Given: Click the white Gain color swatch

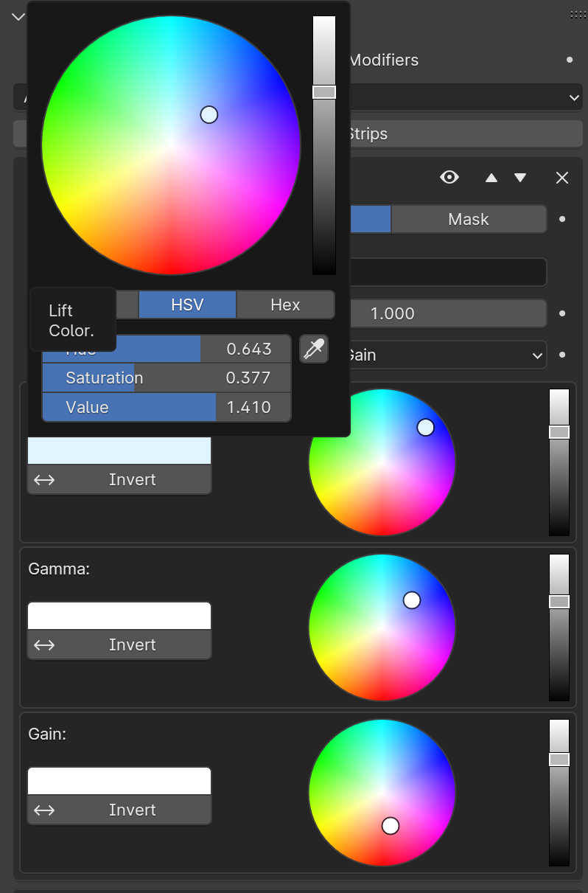Looking at the screenshot, I should click(x=119, y=781).
